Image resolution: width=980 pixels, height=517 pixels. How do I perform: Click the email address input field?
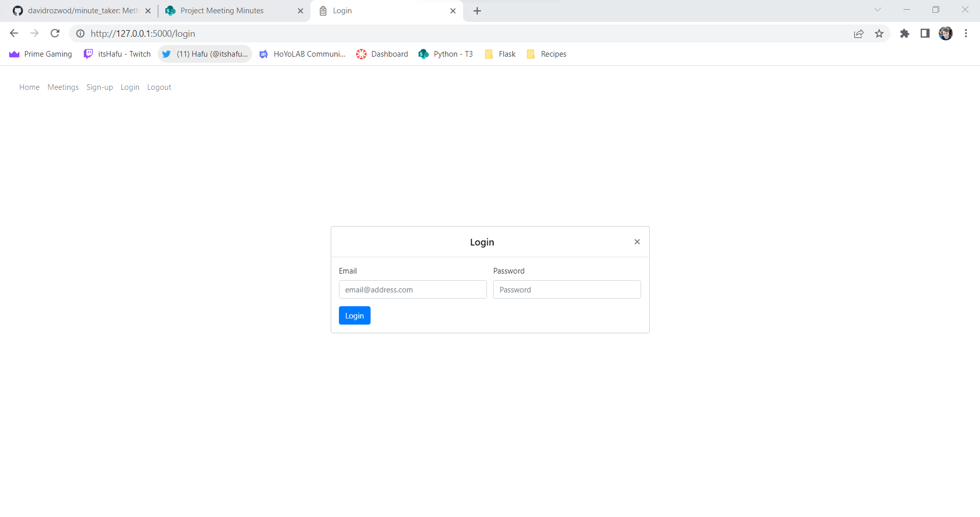point(412,289)
